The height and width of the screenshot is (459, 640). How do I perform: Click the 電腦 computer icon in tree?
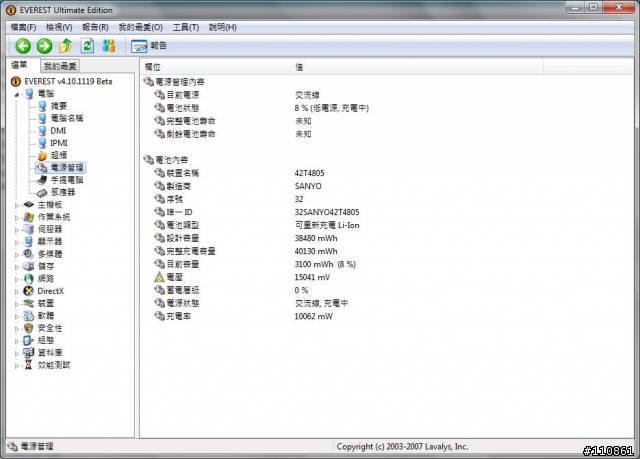coord(29,94)
